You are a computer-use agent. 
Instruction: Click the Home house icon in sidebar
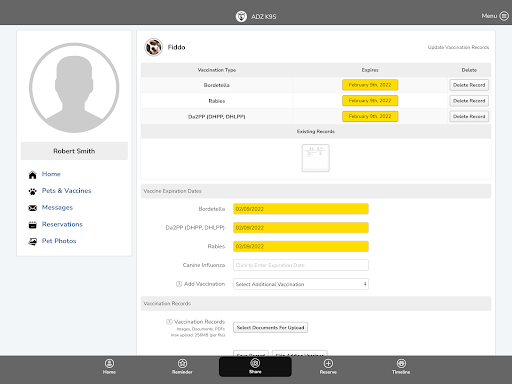(x=32, y=175)
